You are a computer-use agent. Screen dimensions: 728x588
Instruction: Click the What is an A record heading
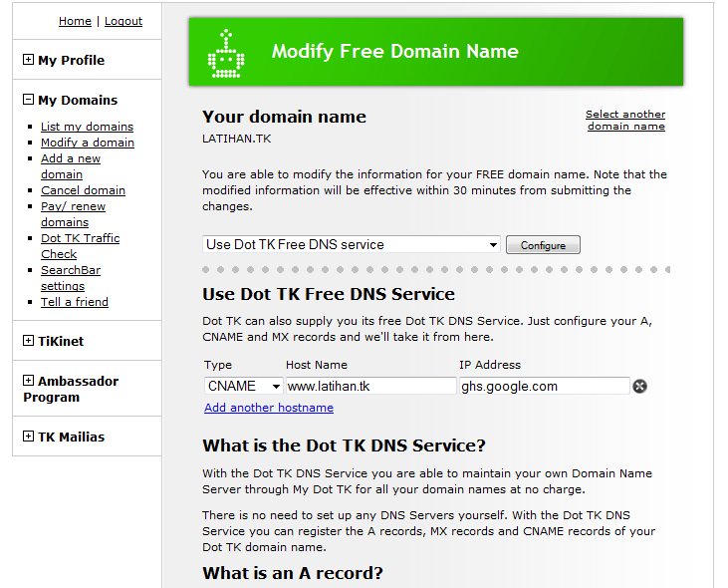pos(293,573)
